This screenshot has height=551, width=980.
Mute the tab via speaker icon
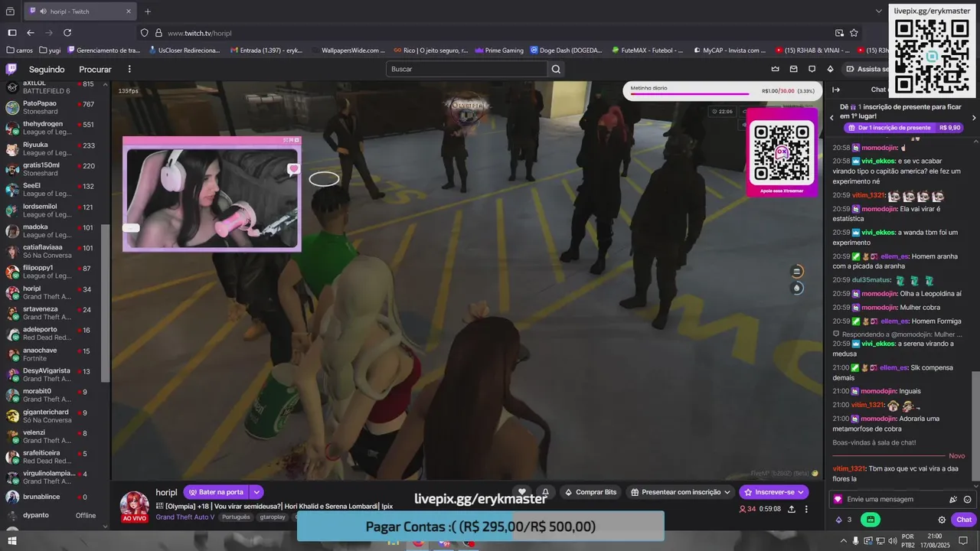click(42, 11)
